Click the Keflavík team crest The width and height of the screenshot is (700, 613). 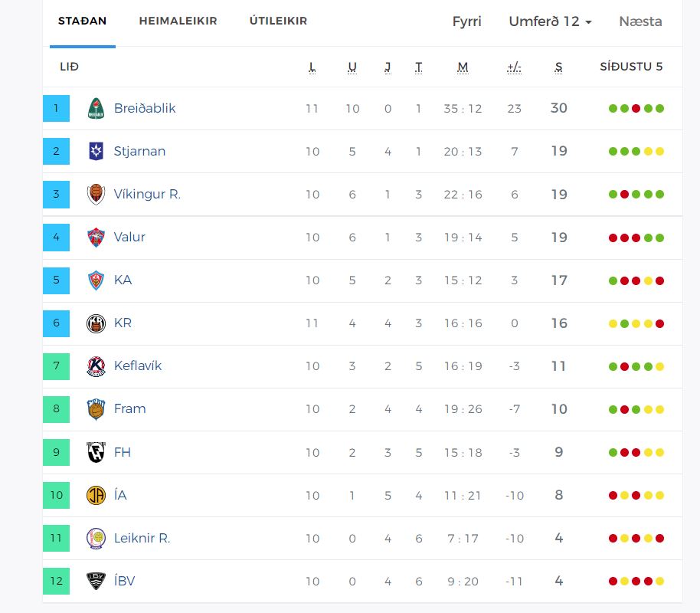[x=96, y=366]
